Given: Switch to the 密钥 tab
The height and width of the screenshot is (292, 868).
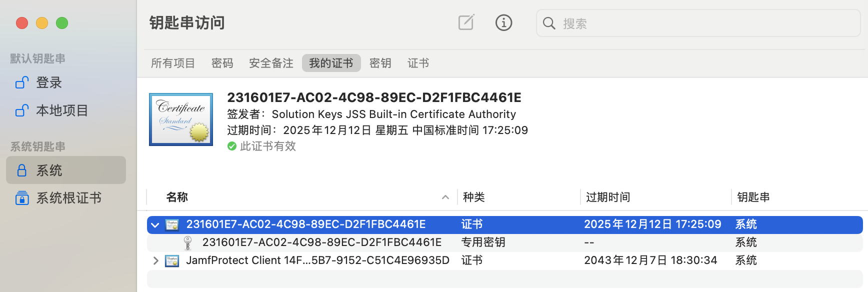Looking at the screenshot, I should pyautogui.click(x=380, y=63).
